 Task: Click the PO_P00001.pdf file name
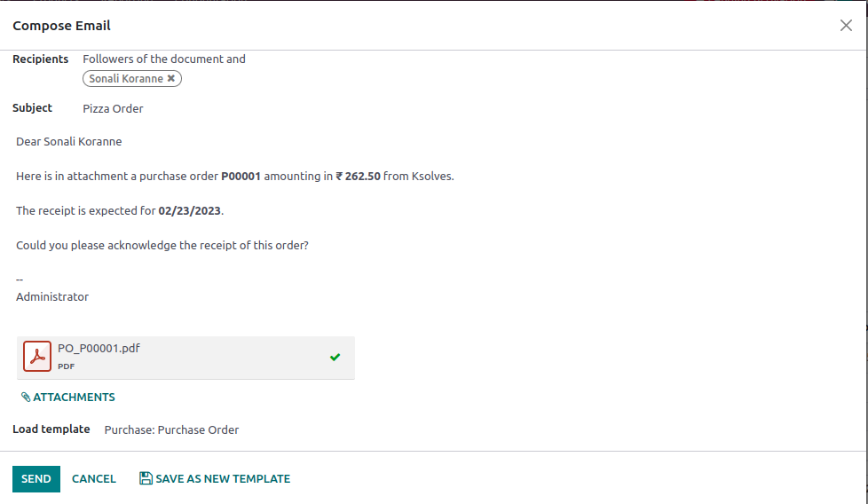tap(99, 348)
